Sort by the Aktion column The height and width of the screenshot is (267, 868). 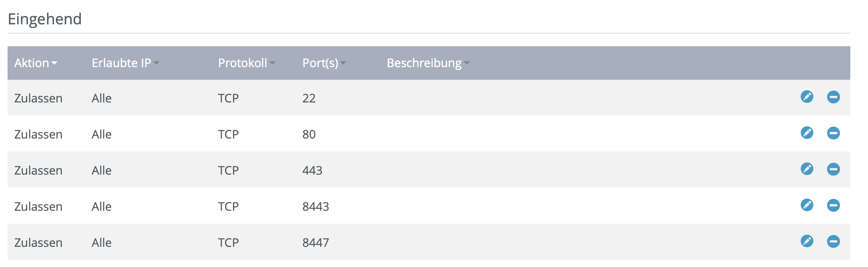[35, 63]
